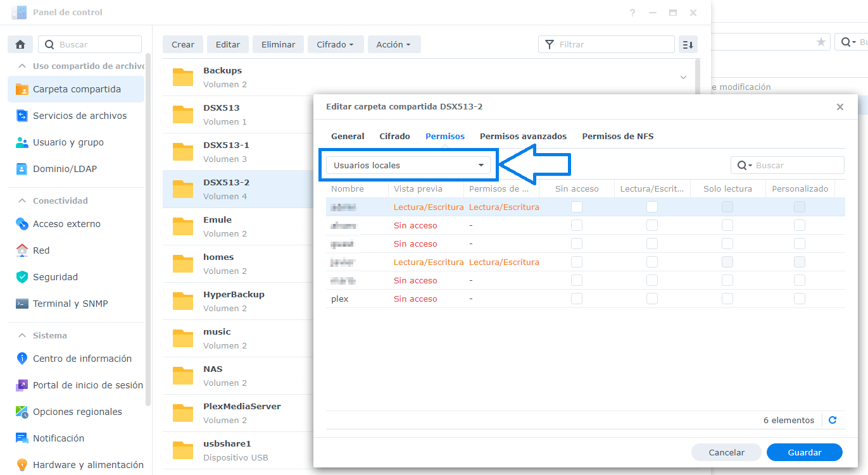Open Portal de inicio de sesión icon

(22, 385)
